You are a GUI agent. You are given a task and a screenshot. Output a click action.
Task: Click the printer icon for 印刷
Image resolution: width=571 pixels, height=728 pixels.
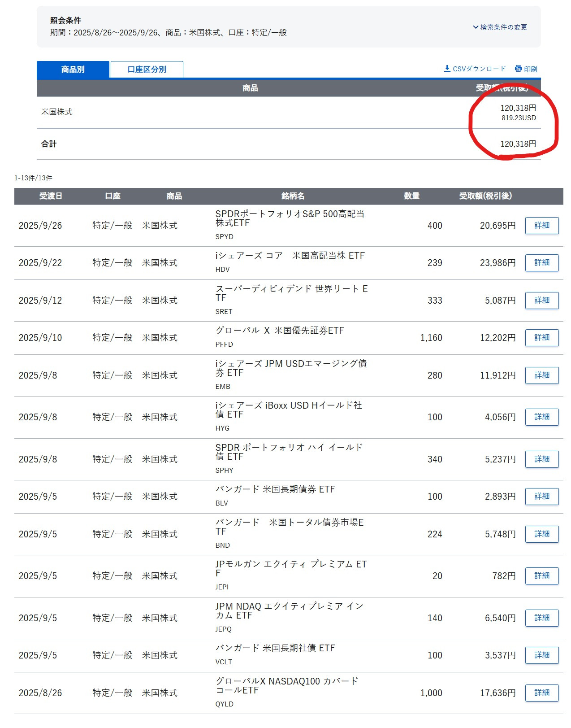(x=518, y=69)
